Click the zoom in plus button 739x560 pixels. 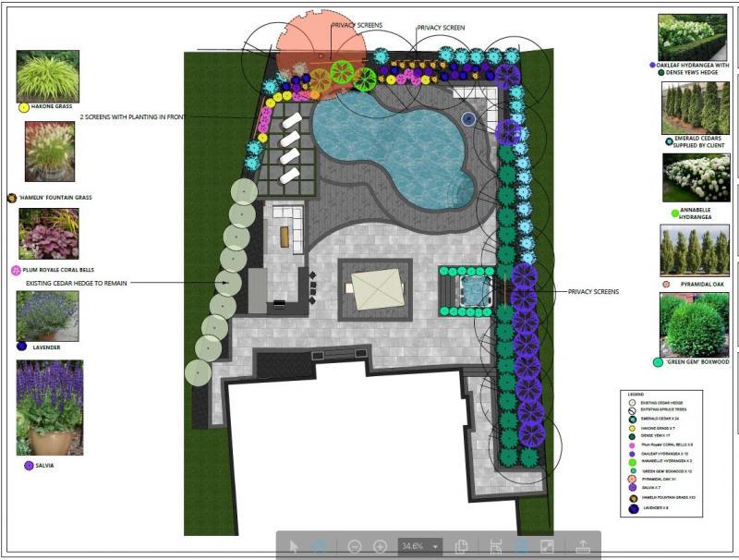point(380,546)
